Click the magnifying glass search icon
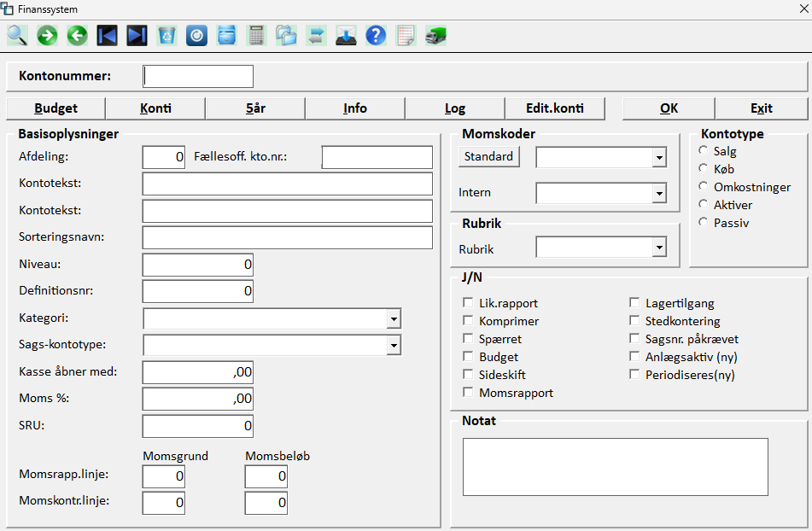Image resolution: width=812 pixels, height=531 pixels. (16, 36)
